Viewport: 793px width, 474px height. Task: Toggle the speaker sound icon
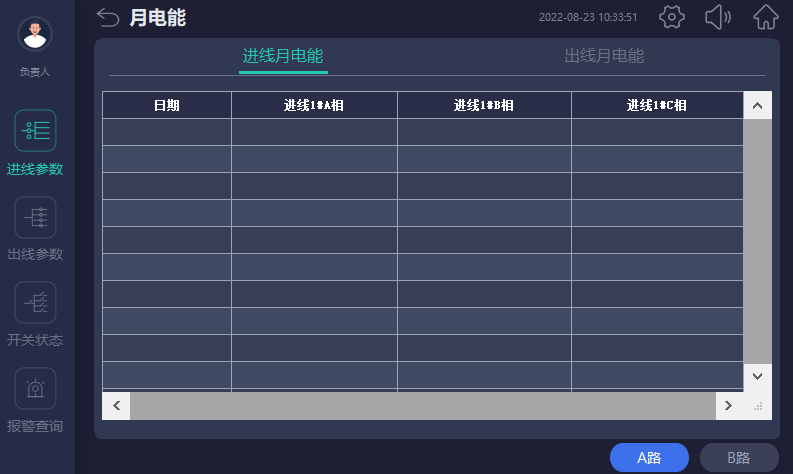click(718, 17)
